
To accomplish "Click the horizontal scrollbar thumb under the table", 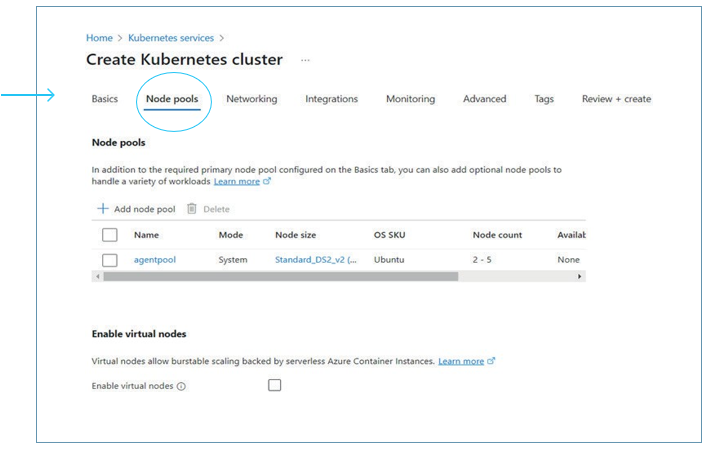I will coord(280,276).
